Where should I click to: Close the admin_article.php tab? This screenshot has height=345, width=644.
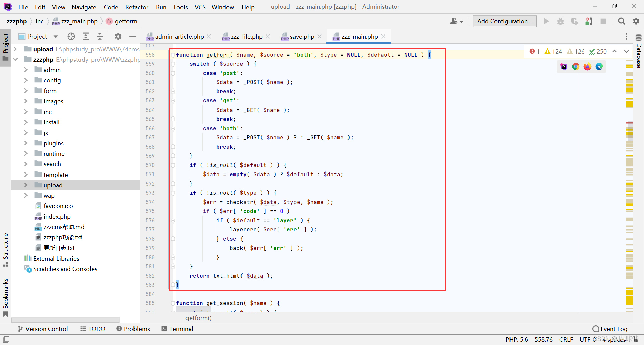(209, 36)
